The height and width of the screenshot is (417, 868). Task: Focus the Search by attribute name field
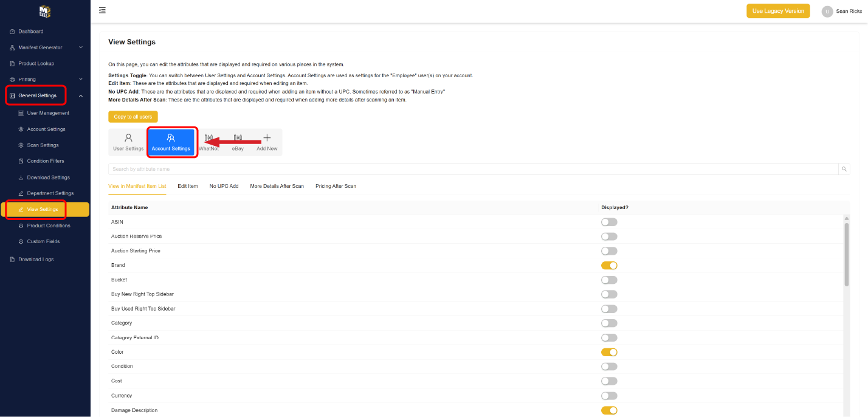(473, 169)
